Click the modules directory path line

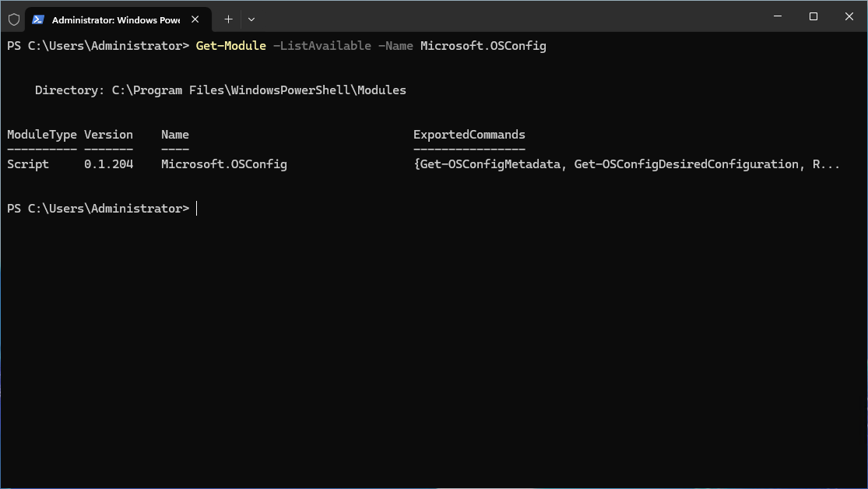click(220, 90)
